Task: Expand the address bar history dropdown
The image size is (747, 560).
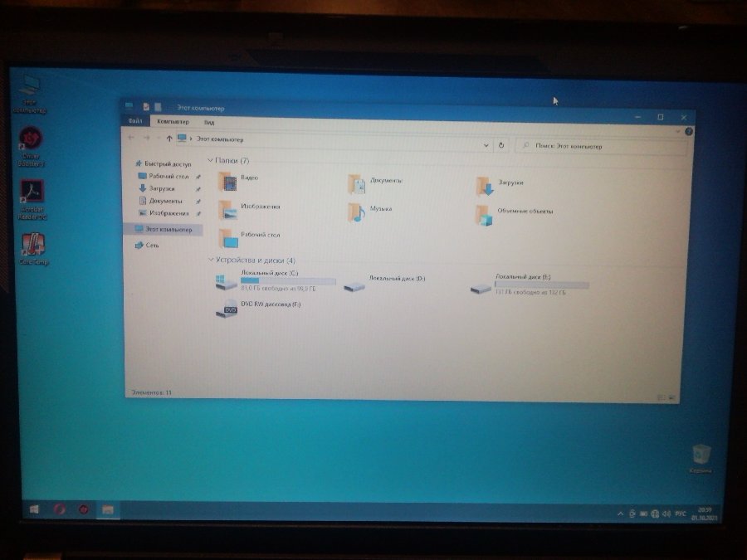Action: coord(486,144)
